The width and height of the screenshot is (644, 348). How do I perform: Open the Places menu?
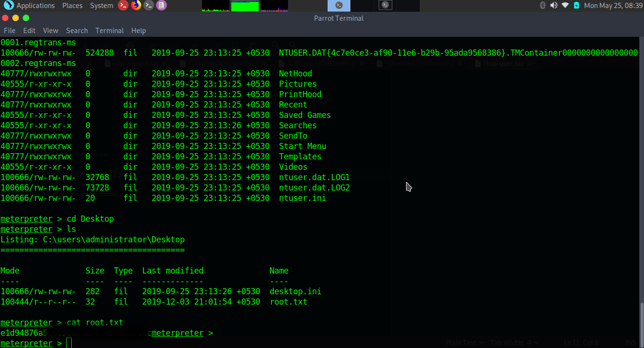pos(72,6)
